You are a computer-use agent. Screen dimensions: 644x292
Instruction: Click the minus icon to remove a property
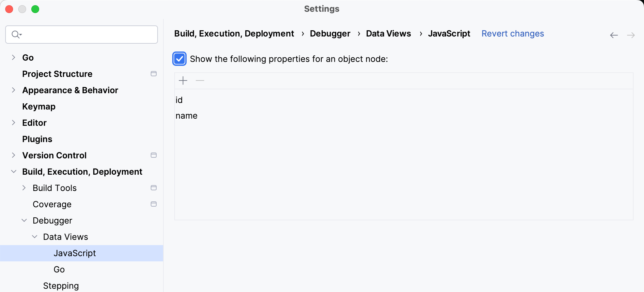(x=200, y=80)
